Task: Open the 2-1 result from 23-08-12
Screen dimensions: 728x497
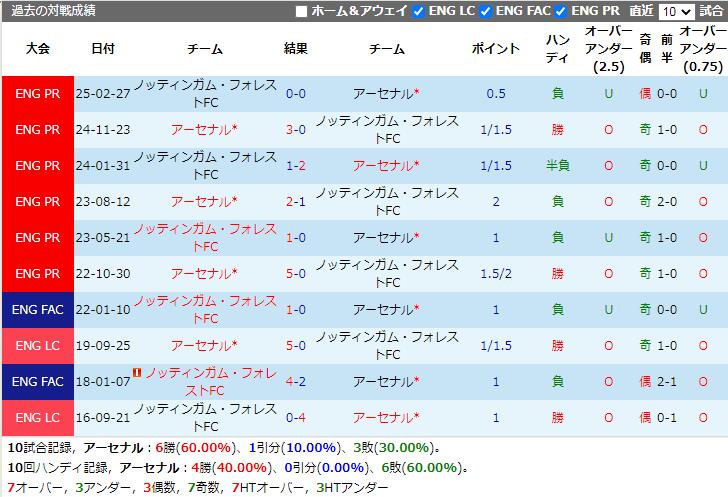Action: 296,202
